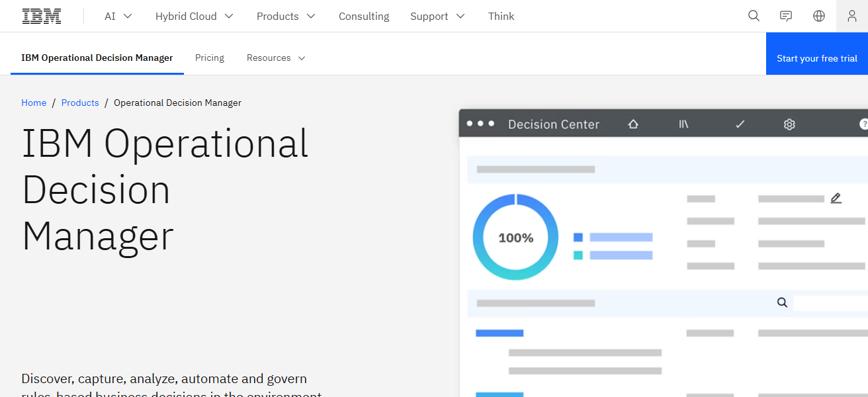Open the Think menu item
This screenshot has width=868, height=397.
501,16
